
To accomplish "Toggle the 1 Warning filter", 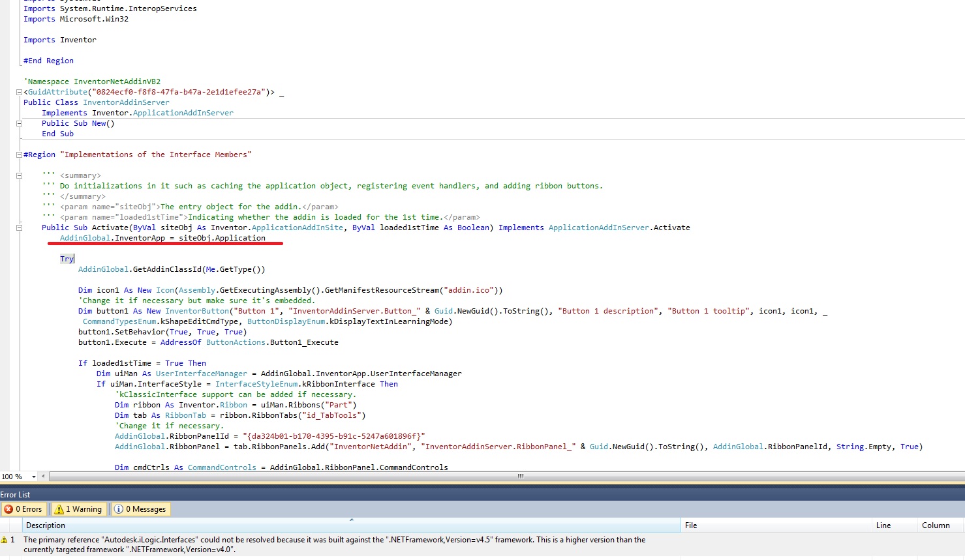I will click(x=78, y=509).
